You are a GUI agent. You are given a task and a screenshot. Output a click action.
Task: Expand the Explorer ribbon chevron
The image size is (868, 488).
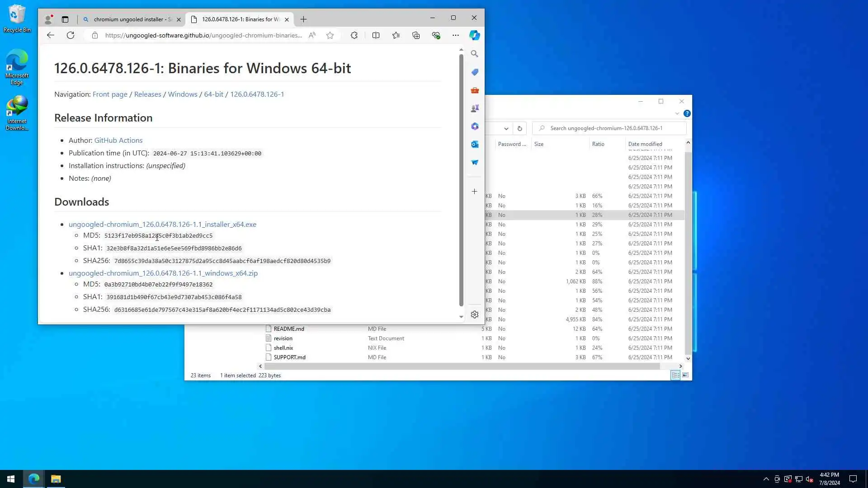tap(677, 113)
